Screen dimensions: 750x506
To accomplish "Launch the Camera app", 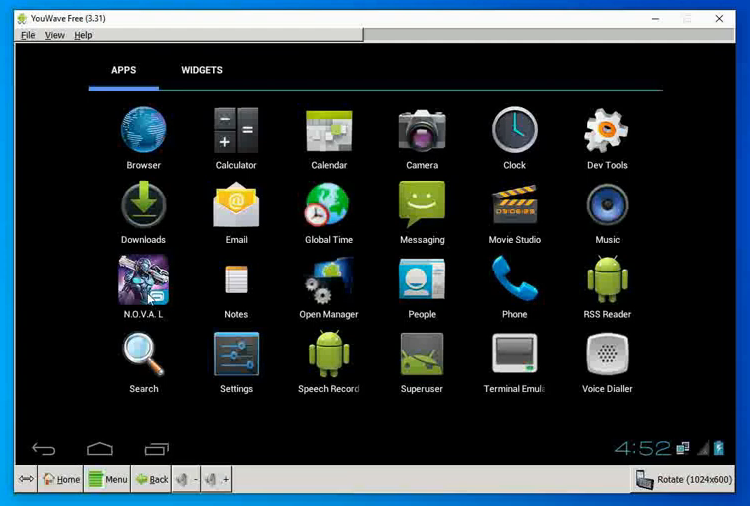I will [422, 130].
